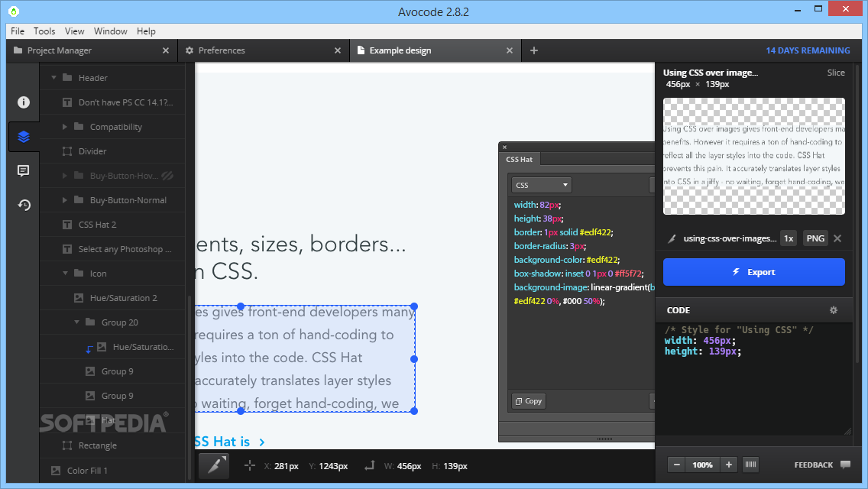Open the version history icon
This screenshot has width=868, height=489.
[x=23, y=205]
